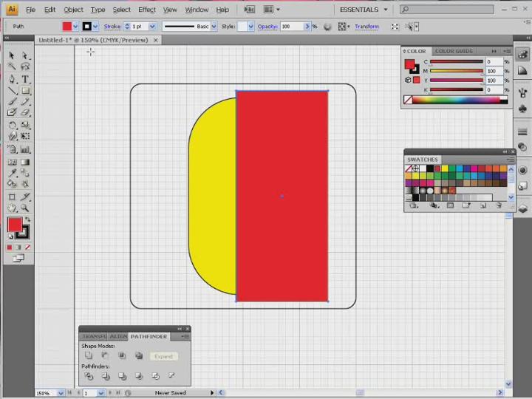Open the Transform link in control bar
Viewport: 532px width, 399px height.
point(366,26)
